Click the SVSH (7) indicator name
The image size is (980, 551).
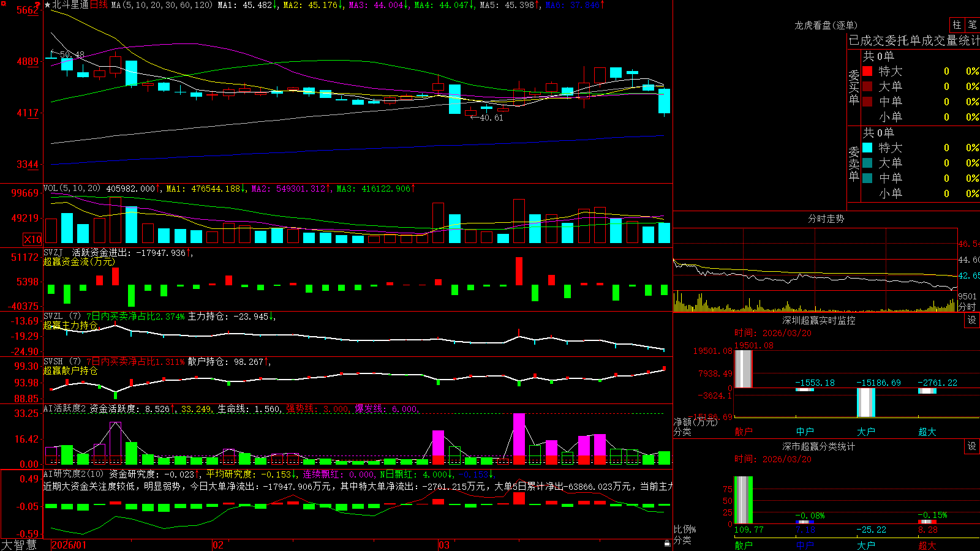[62, 362]
